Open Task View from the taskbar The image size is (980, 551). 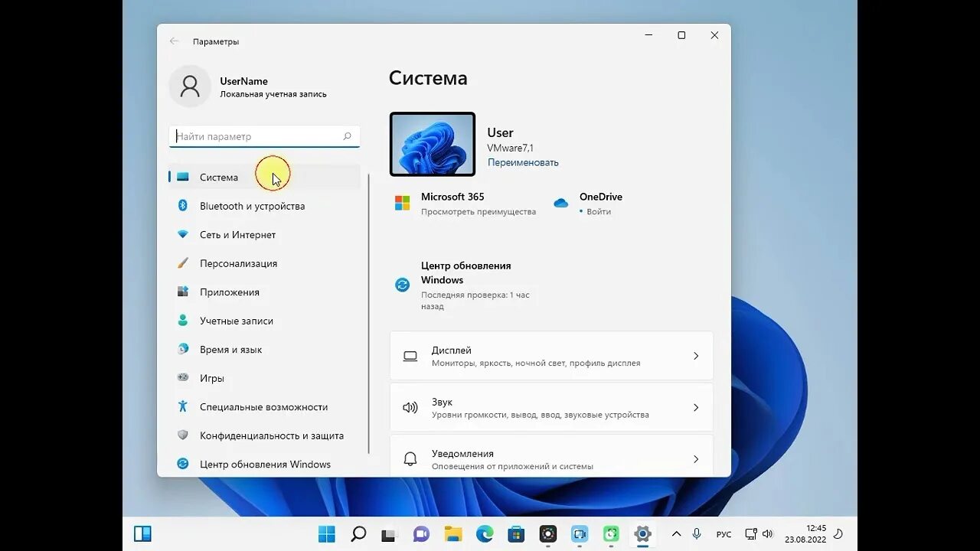pos(390,534)
